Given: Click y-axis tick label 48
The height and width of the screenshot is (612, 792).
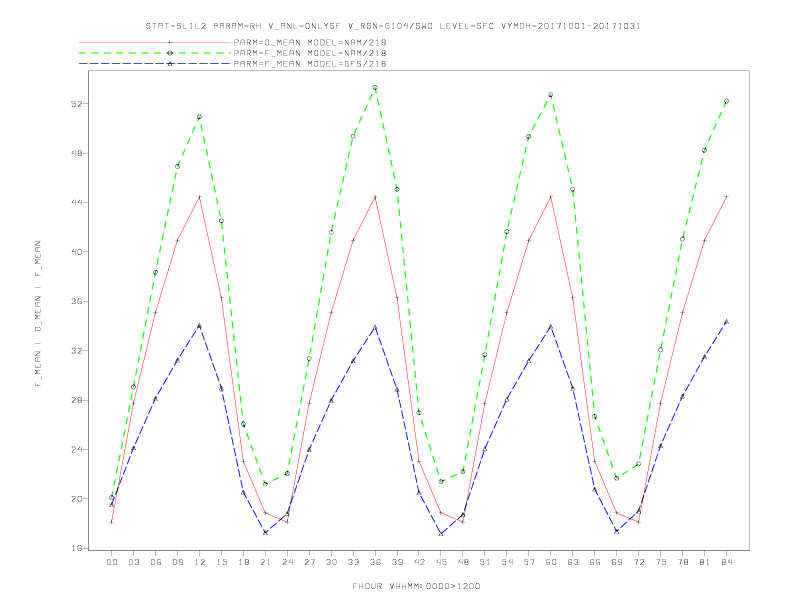Looking at the screenshot, I should point(78,153).
